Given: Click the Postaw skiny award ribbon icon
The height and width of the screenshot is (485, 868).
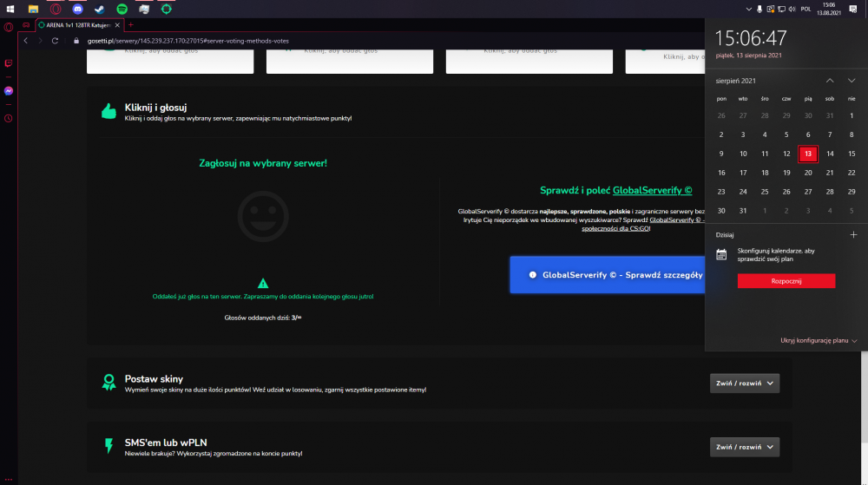Looking at the screenshot, I should pyautogui.click(x=109, y=382).
